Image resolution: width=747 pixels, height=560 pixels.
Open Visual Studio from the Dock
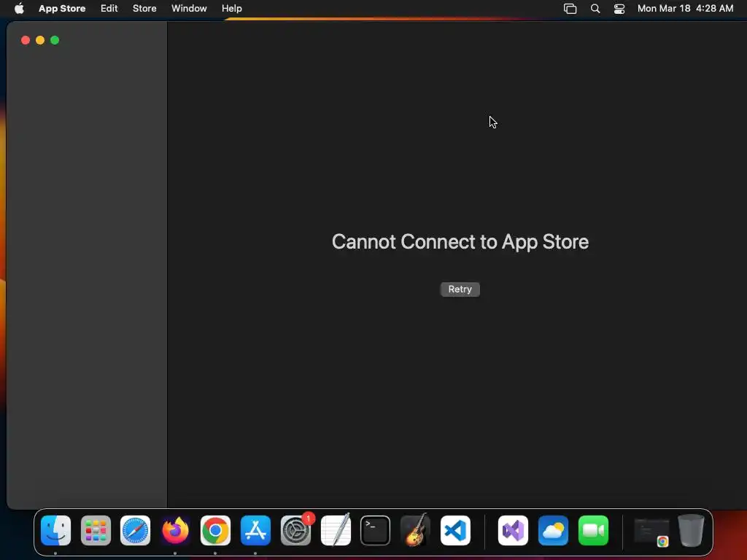click(513, 530)
